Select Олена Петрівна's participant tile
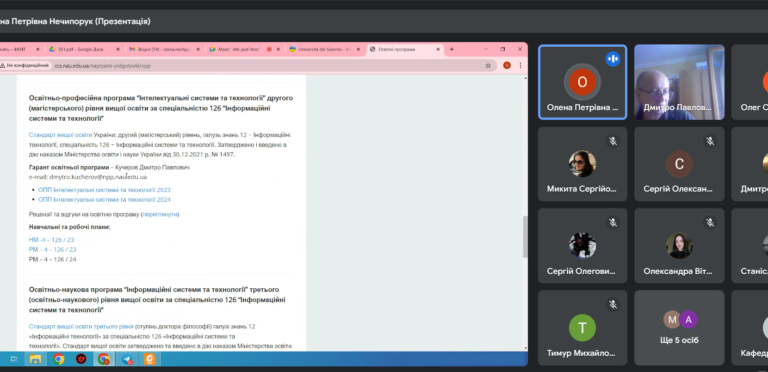Image resolution: width=768 pixels, height=372 pixels. (582, 82)
